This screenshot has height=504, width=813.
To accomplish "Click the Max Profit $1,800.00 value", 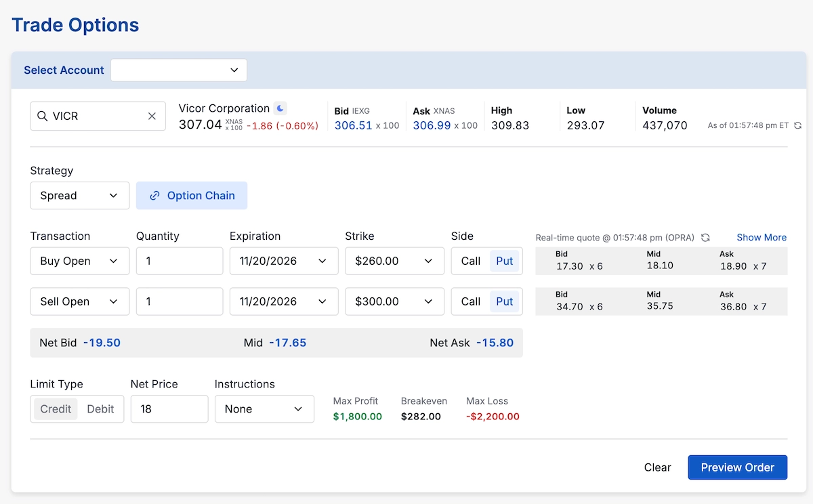I will tap(358, 417).
